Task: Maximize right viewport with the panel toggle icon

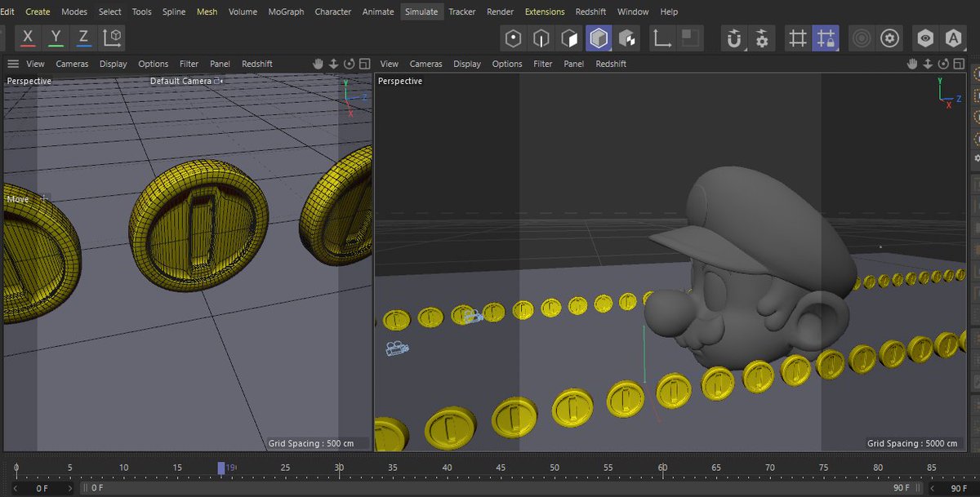Action: 960,64
